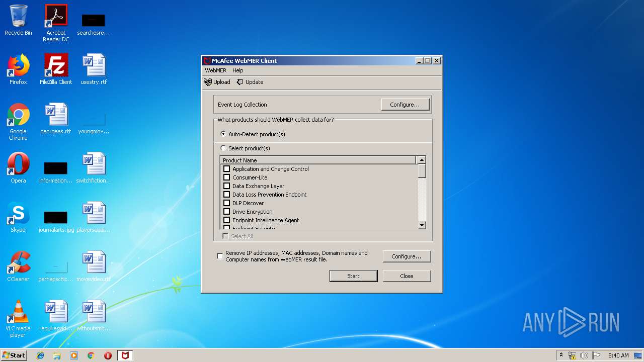Click McAfee WebMER taskbar button
This screenshot has width=644, height=362.
tap(125, 355)
